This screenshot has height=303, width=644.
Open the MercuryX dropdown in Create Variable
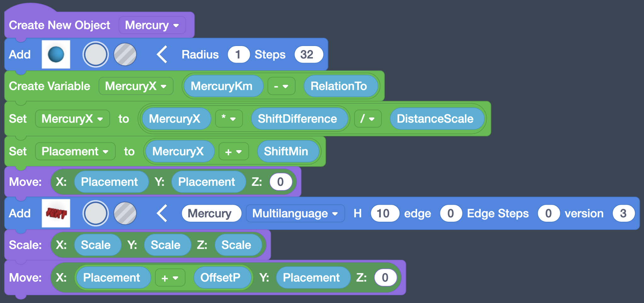pyautogui.click(x=136, y=86)
